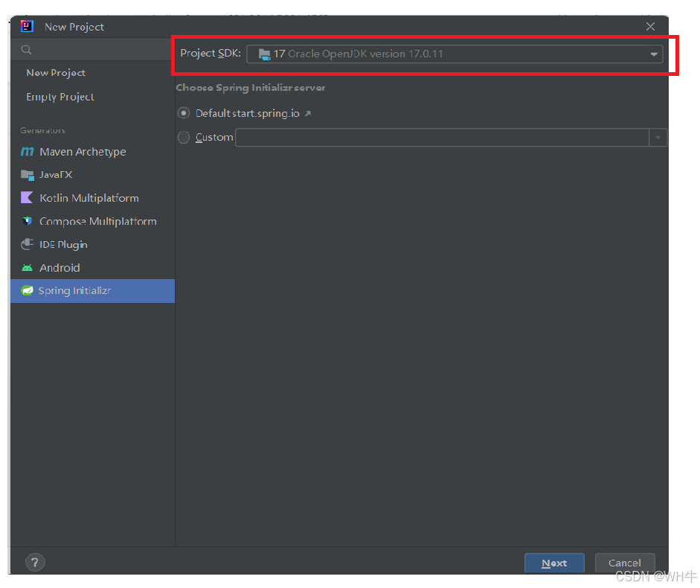Focus the generator search field
700x588 pixels.
[x=91, y=50]
